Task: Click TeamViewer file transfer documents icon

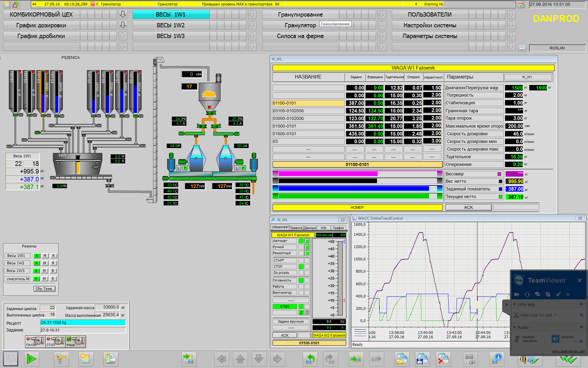Action: pos(548,294)
